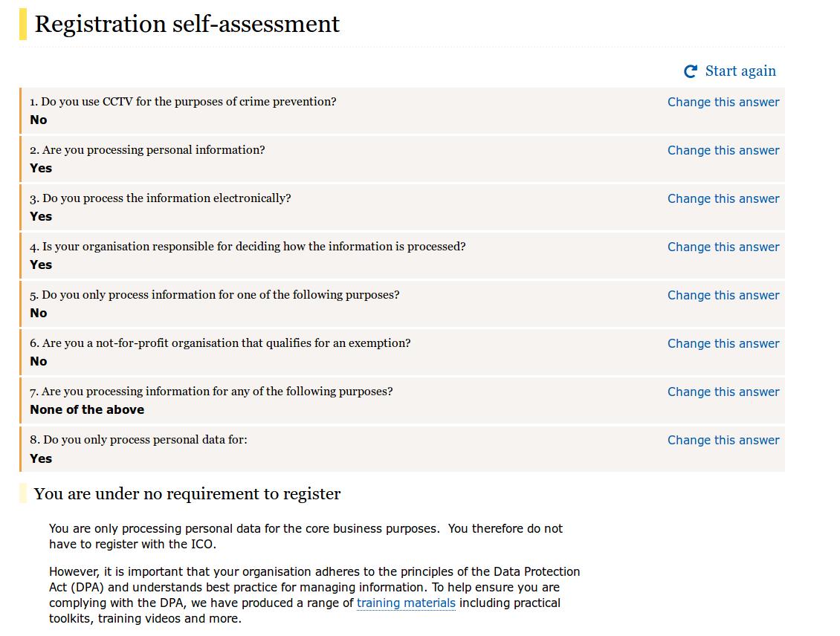Change answer for question 5 purposes
This screenshot has width=840, height=636.
[x=723, y=295]
